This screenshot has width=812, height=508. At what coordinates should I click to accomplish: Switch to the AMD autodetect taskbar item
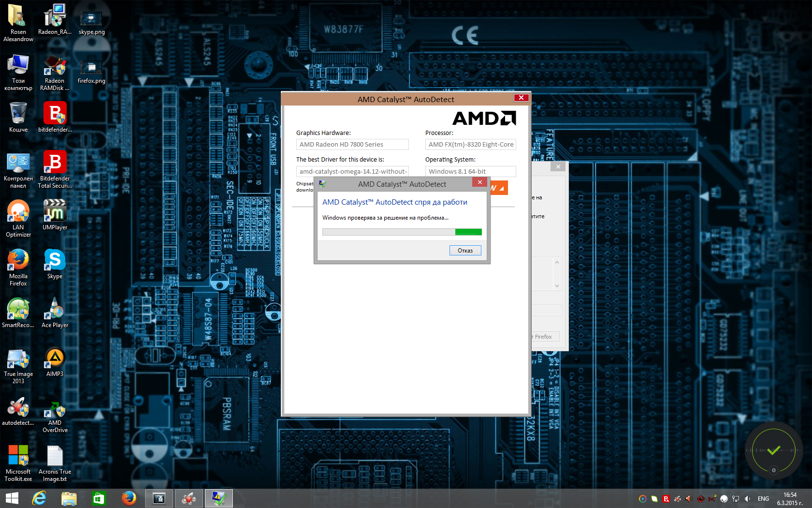[x=188, y=498]
